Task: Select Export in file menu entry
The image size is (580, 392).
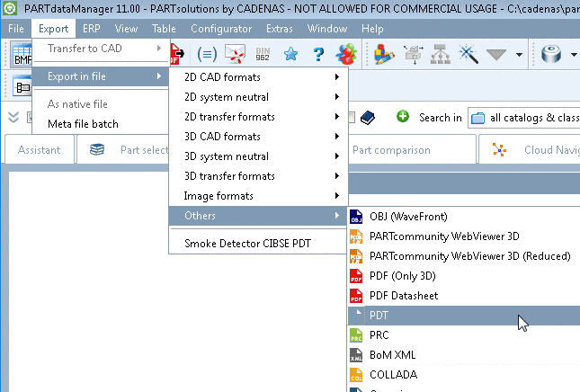Action: 101,76
